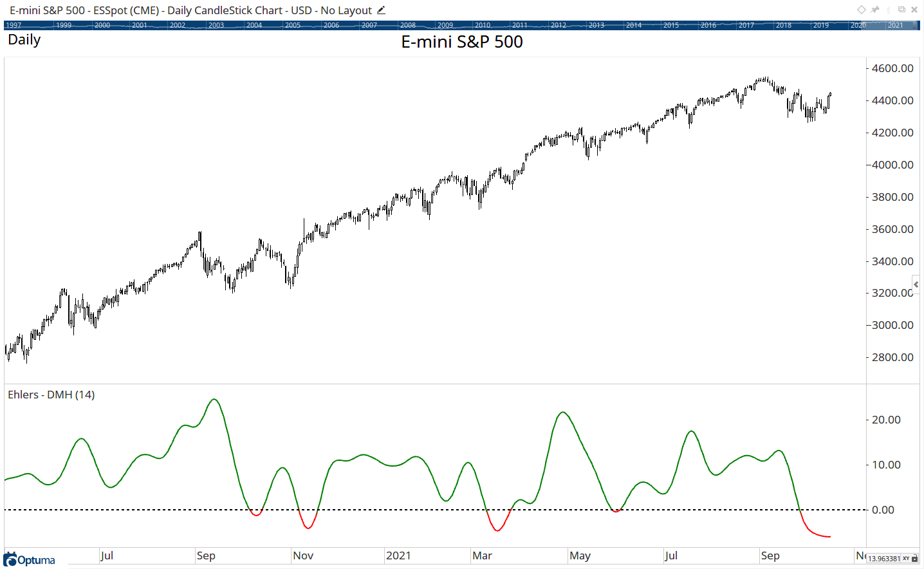This screenshot has width=924, height=569.
Task: Click the 3600.00 price scale label
Action: click(892, 229)
